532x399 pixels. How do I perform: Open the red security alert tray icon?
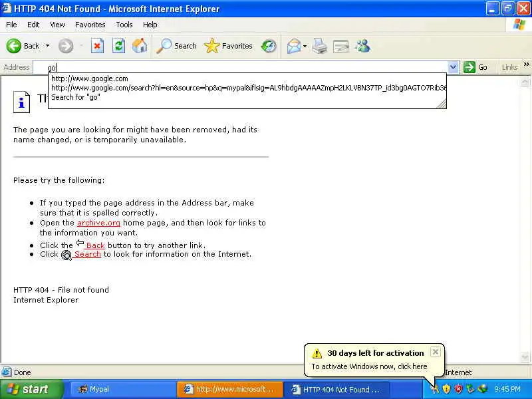(458, 389)
